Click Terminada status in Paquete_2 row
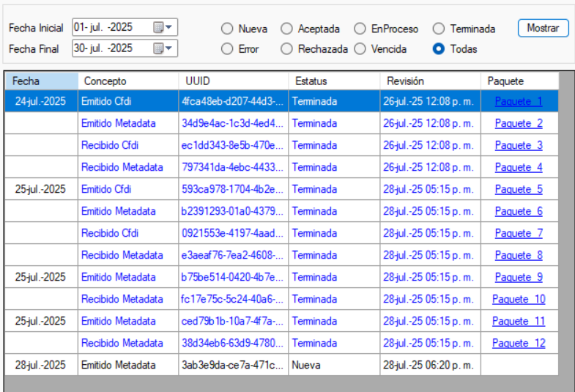Viewport: 575px width, 392px height. (334, 123)
